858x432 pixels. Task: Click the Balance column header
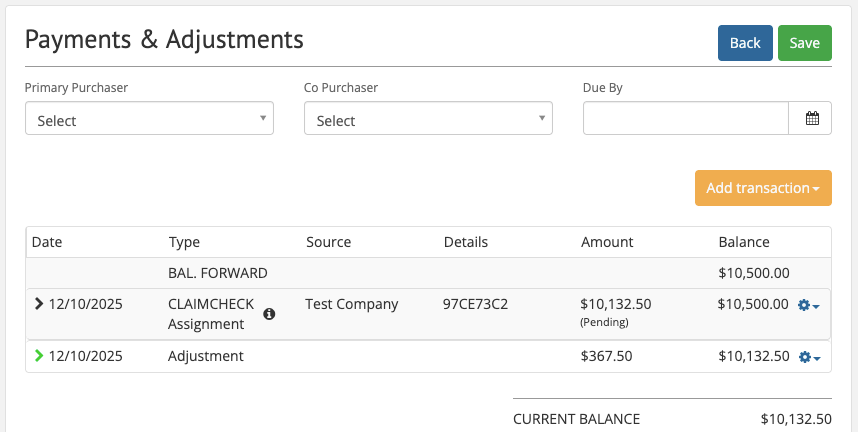(744, 242)
